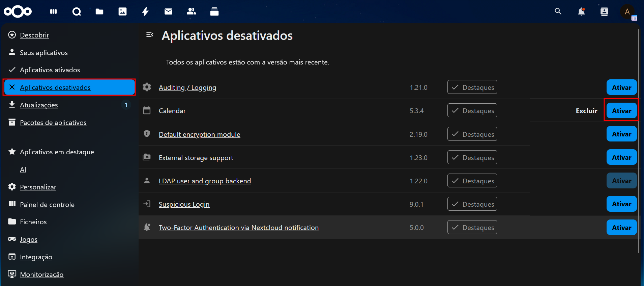Viewport: 644px width, 286px height.
Task: Open Aplicativos ativados section
Action: [50, 70]
